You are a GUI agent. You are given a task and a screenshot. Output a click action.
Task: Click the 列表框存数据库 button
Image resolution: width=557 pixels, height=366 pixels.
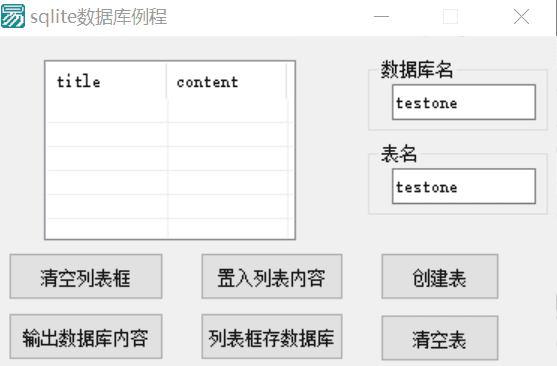tap(272, 337)
